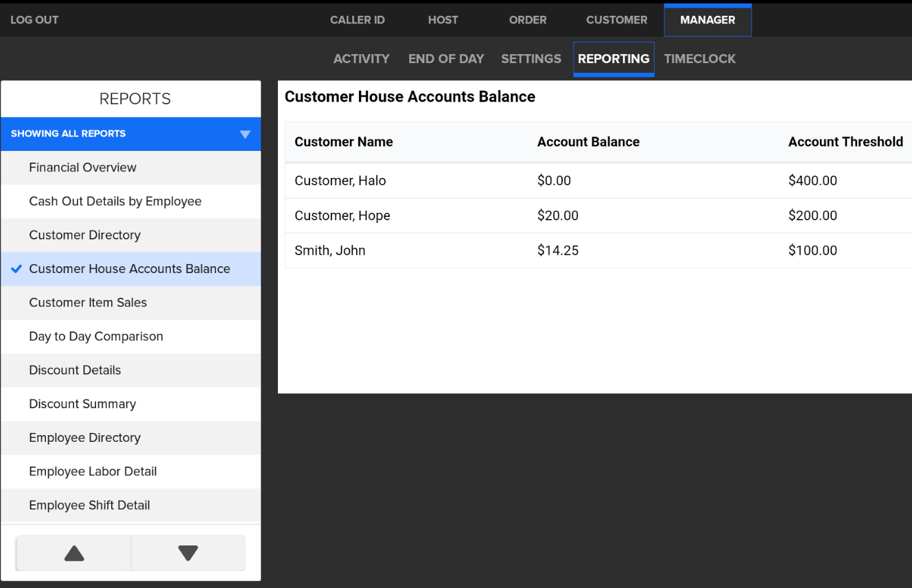Select the Smith, John account row
The height and width of the screenshot is (588, 912).
tap(330, 250)
